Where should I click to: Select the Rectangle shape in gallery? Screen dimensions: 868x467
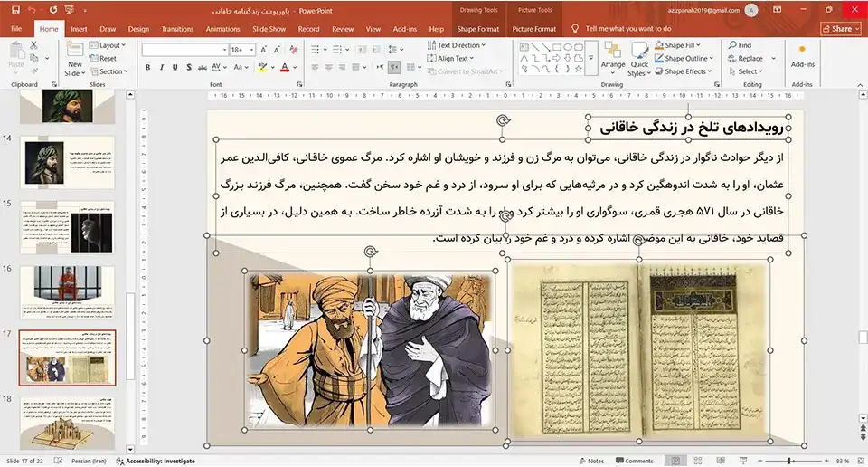point(556,48)
